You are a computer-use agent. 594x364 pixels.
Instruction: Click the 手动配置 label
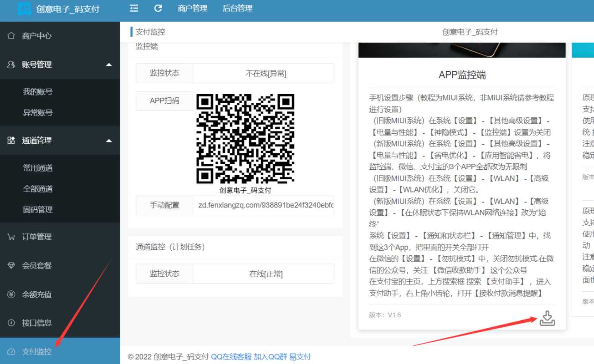pos(164,205)
